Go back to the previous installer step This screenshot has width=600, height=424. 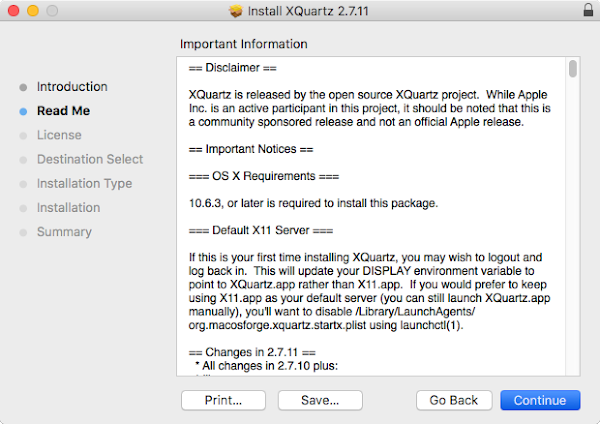[454, 400]
